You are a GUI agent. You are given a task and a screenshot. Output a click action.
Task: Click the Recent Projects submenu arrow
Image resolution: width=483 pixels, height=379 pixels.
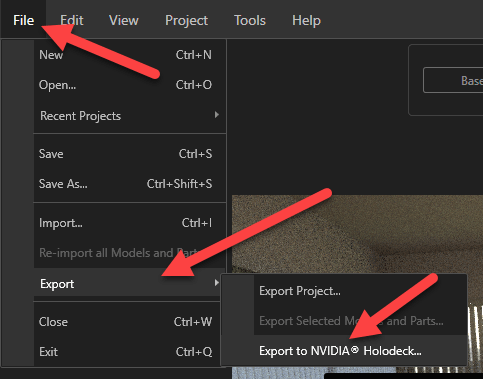coord(217,115)
